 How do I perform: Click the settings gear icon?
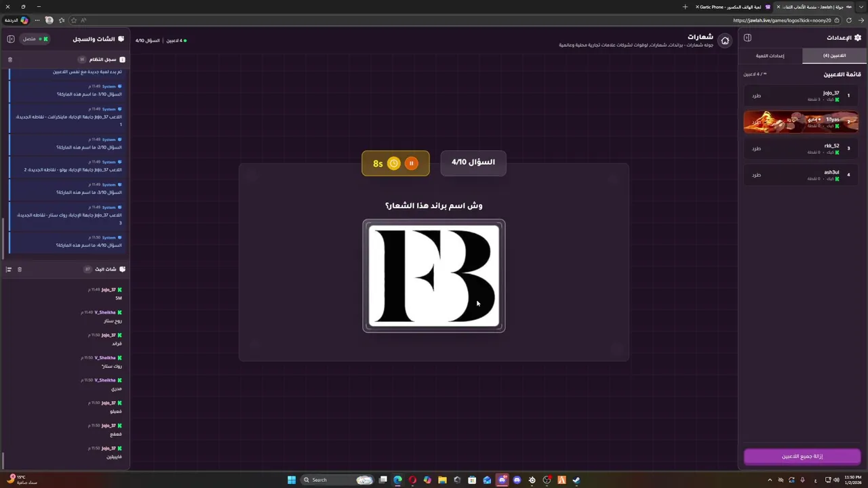(x=857, y=38)
